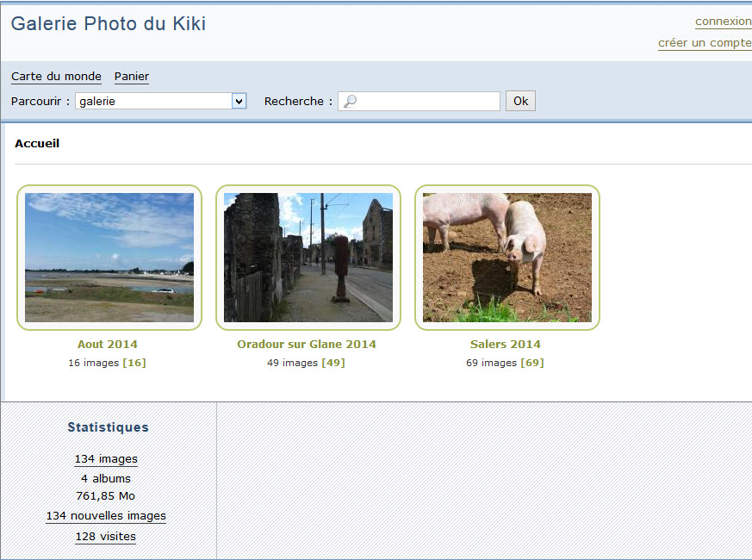Click the Statistiques heading
The height and width of the screenshot is (560, 752).
pyautogui.click(x=109, y=427)
